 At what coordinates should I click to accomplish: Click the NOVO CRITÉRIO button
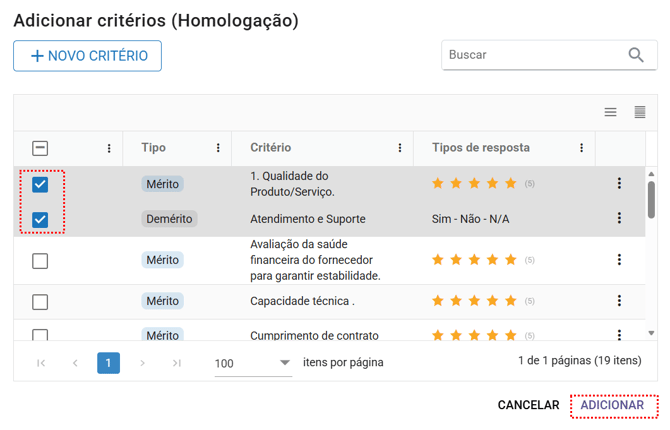[x=87, y=56]
